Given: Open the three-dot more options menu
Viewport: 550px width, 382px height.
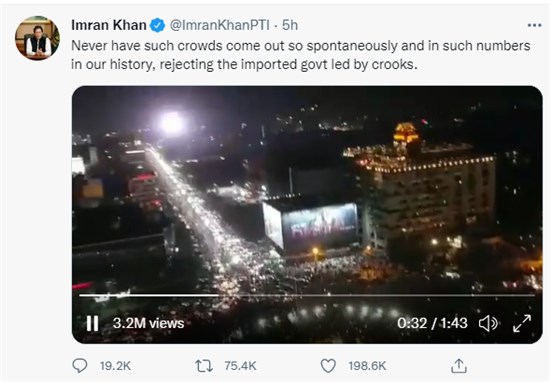Looking at the screenshot, I should tap(535, 25).
